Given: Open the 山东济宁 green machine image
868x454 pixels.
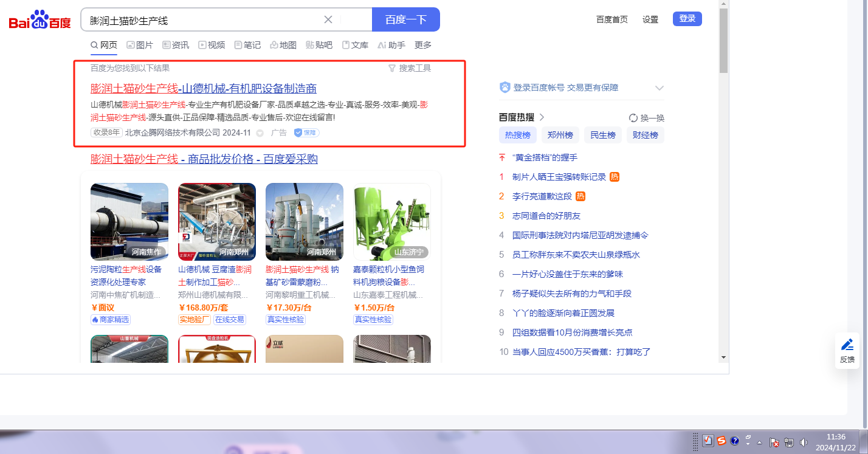Looking at the screenshot, I should [392, 222].
